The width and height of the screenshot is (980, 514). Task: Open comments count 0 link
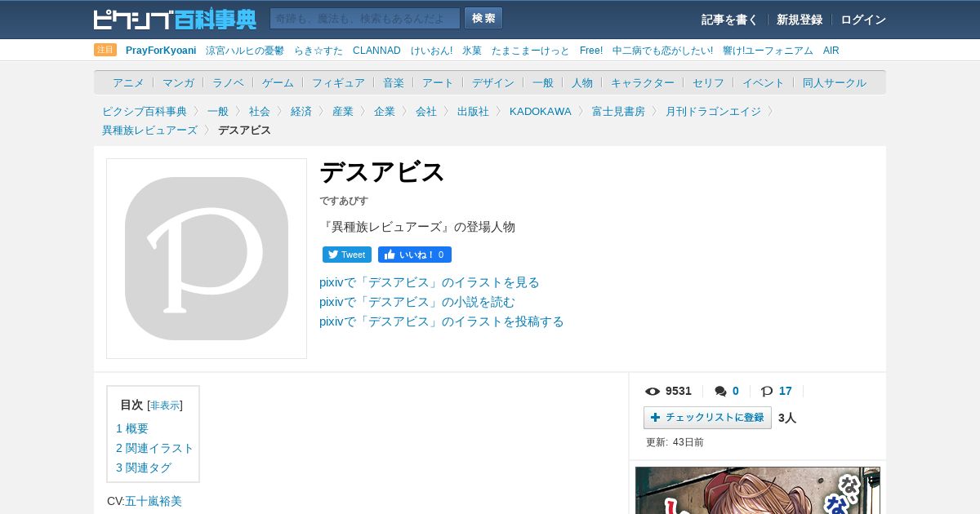[735, 391]
